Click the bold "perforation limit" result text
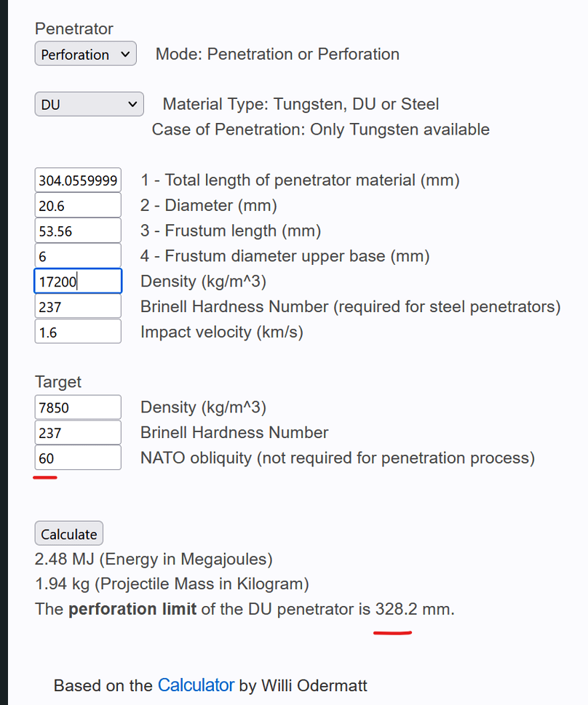 pos(132,609)
